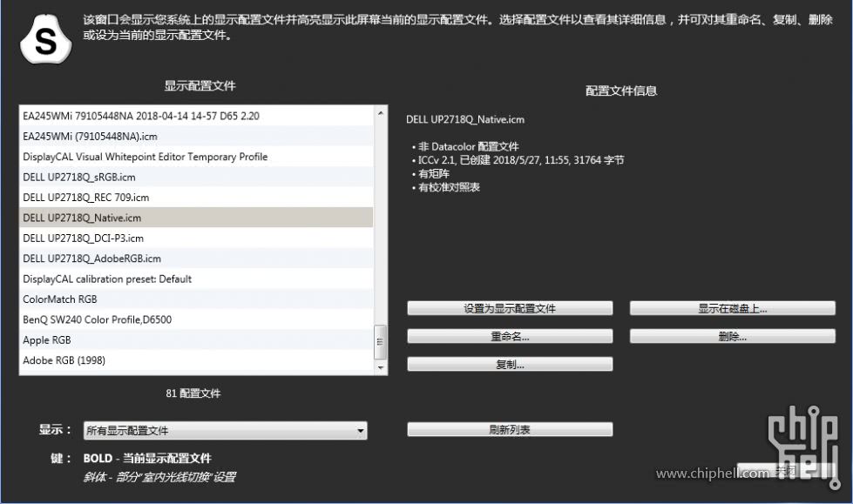The height and width of the screenshot is (504, 853).
Task: Click the 刷新列表 button
Action: click(510, 429)
